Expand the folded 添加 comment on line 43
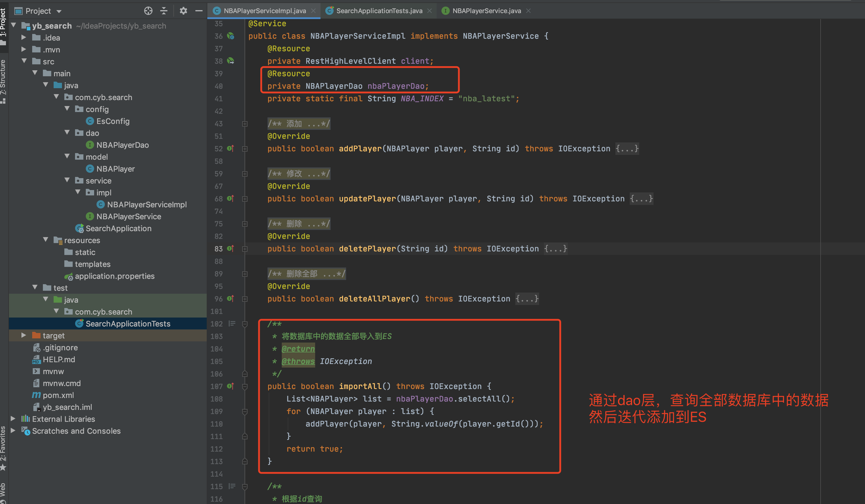The height and width of the screenshot is (504, 865). click(245, 124)
